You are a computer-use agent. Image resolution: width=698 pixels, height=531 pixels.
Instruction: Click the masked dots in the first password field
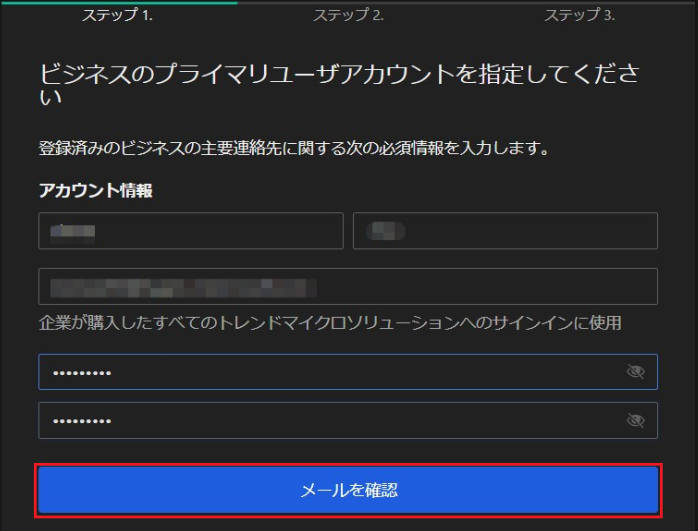pos(82,373)
